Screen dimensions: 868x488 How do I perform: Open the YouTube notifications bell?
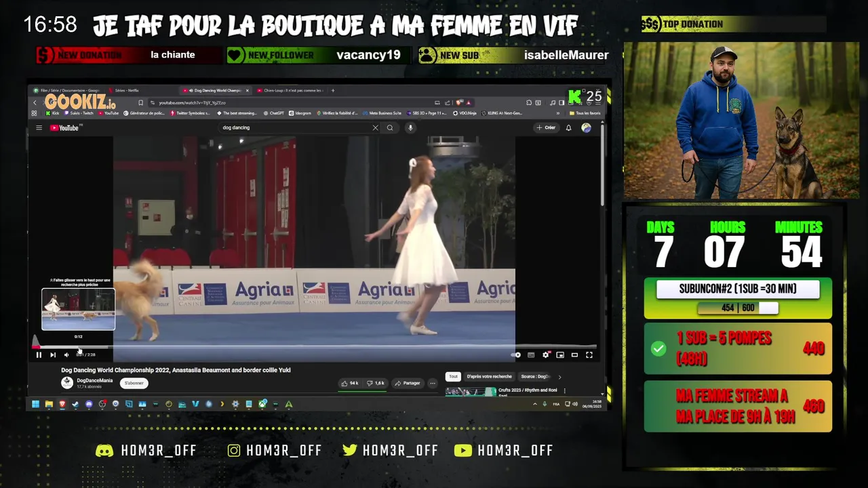tap(568, 127)
